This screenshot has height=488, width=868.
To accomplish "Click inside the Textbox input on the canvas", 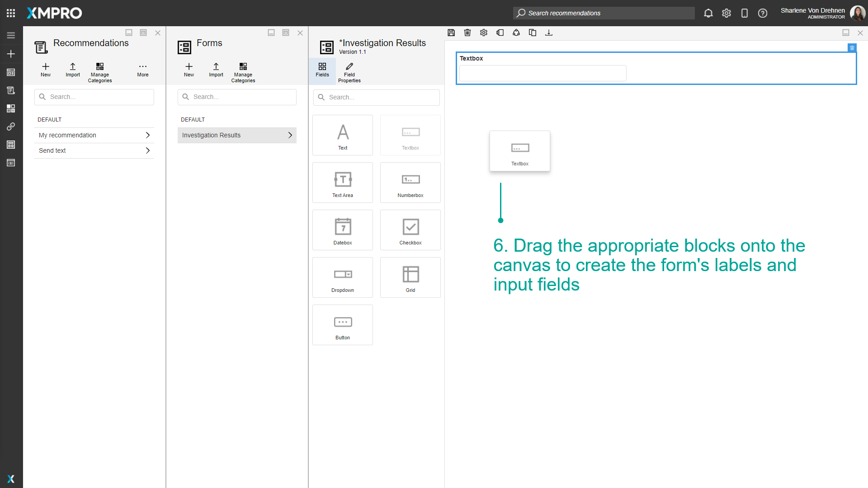I will [x=542, y=73].
